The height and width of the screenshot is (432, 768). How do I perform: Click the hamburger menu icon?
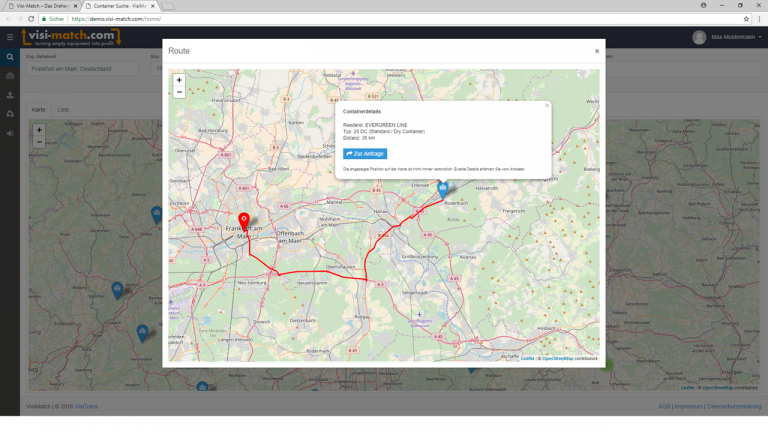pyautogui.click(x=10, y=37)
